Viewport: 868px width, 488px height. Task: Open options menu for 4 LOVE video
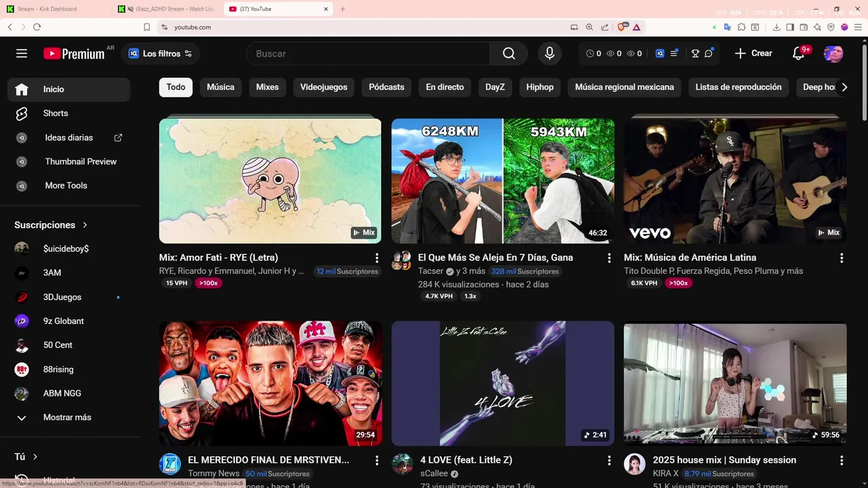[609, 460]
